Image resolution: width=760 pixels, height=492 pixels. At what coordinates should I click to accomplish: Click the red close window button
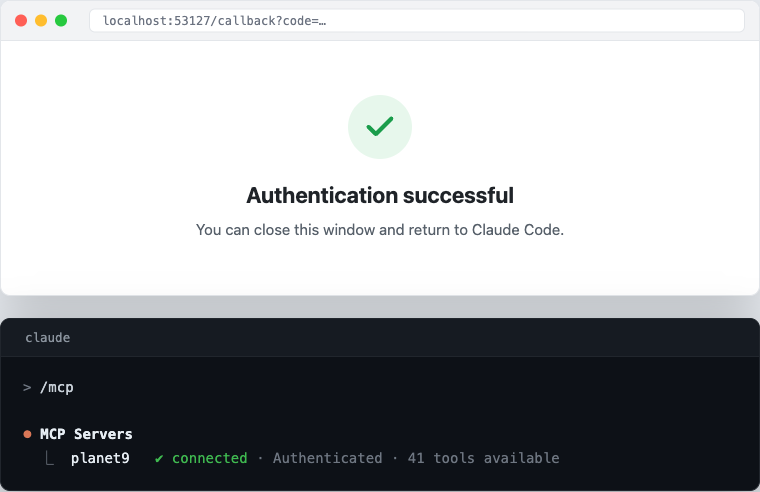(x=21, y=20)
